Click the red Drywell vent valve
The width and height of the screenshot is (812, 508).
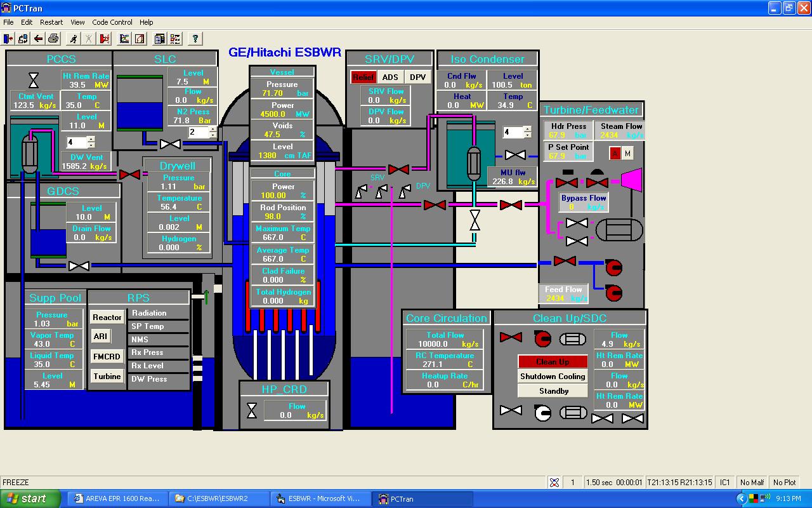click(x=130, y=174)
